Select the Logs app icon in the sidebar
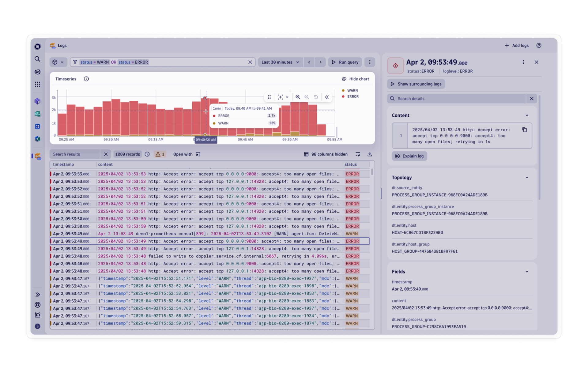588x373 pixels. pyautogui.click(x=38, y=156)
